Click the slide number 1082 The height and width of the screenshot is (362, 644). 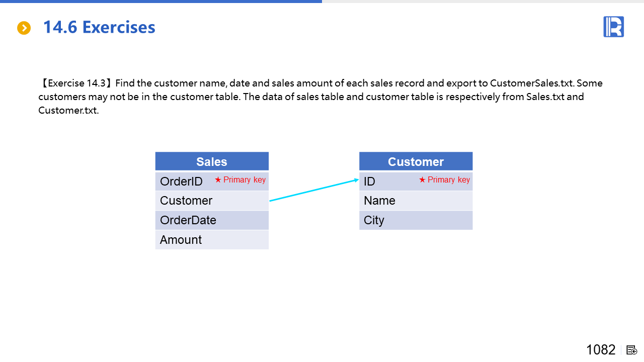(600, 350)
